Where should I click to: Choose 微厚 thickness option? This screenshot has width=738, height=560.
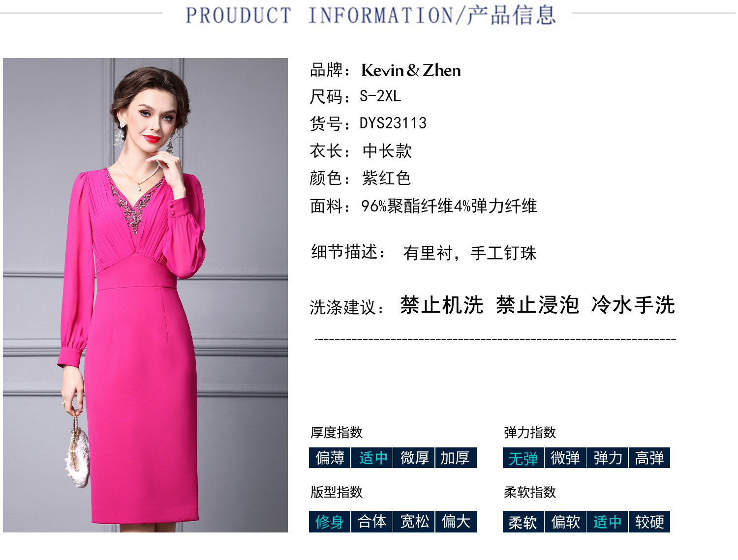pyautogui.click(x=414, y=458)
